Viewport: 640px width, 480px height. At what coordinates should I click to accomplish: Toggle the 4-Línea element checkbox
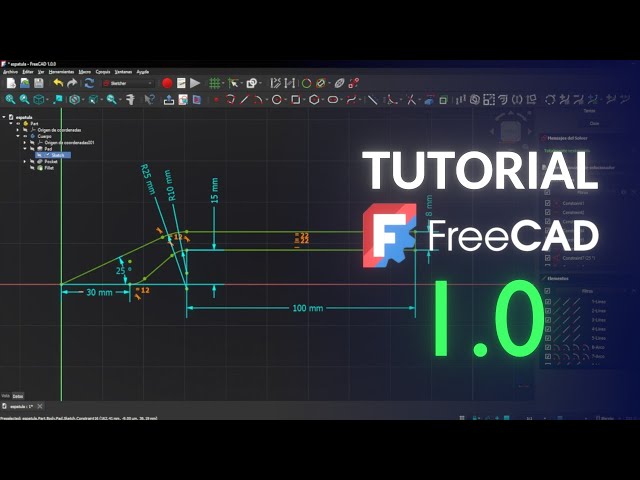(x=548, y=329)
